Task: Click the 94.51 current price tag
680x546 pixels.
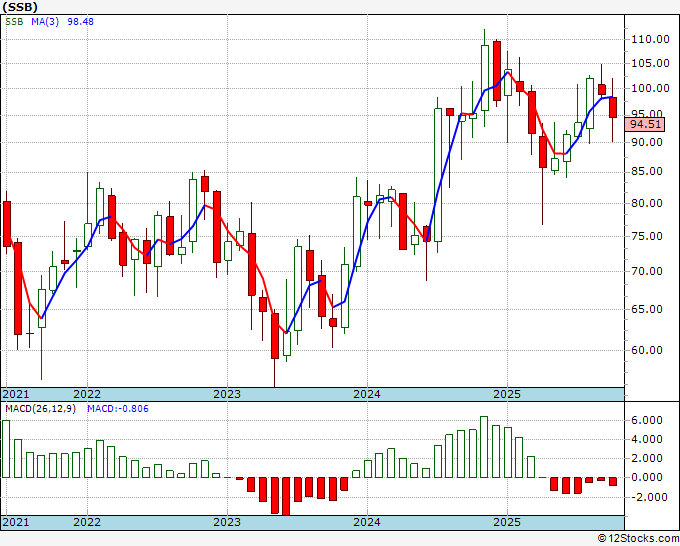Action: 645,124
